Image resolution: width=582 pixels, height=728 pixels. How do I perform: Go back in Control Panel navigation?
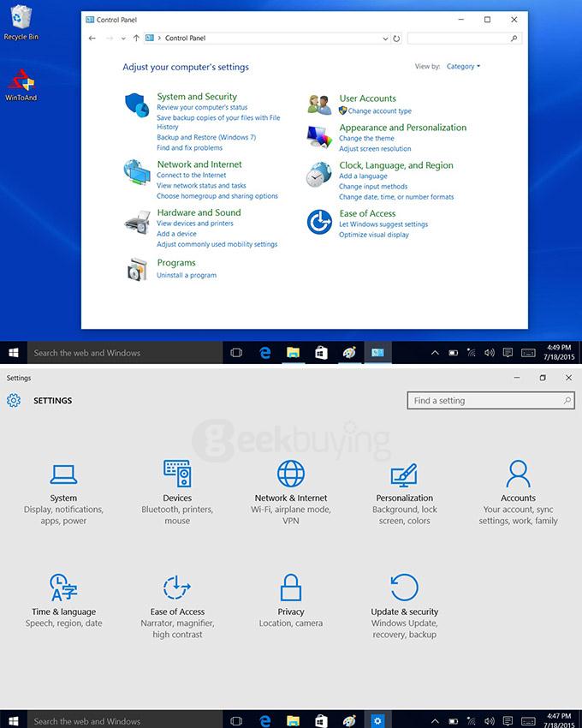tap(92, 39)
